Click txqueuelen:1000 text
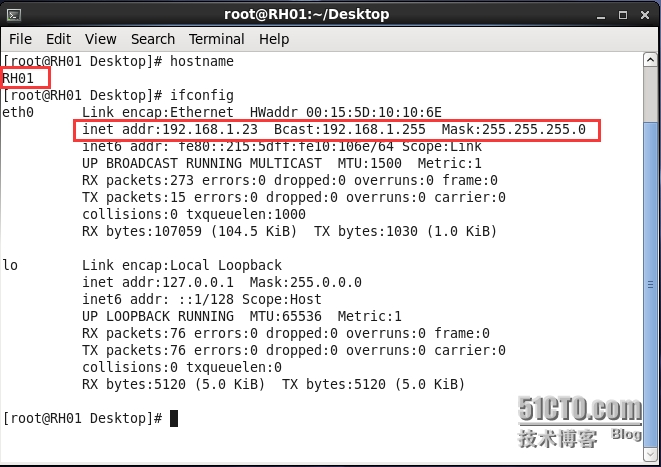The height and width of the screenshot is (467, 661). tap(246, 214)
